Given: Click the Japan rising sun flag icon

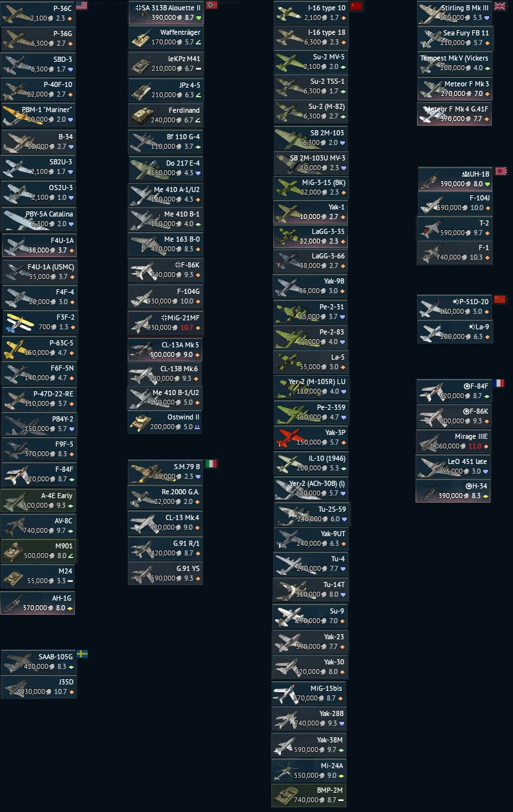Looking at the screenshot, I should coord(501,171).
